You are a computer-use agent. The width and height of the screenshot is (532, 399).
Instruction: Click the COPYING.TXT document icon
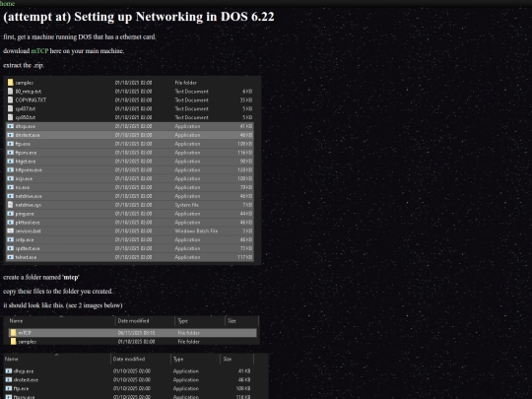(x=11, y=100)
